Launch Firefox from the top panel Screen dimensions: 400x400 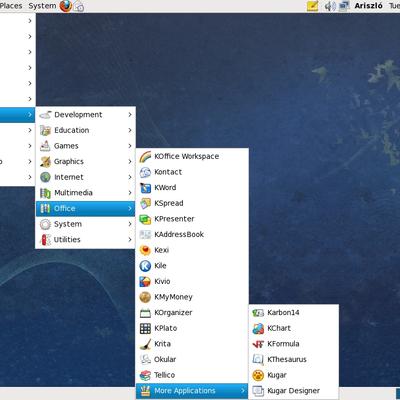tap(66, 6)
